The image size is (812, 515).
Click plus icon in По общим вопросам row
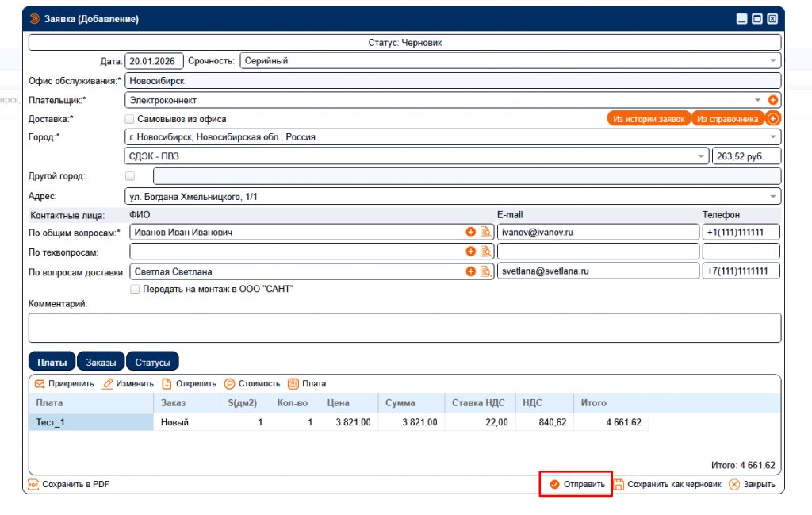pos(470,232)
